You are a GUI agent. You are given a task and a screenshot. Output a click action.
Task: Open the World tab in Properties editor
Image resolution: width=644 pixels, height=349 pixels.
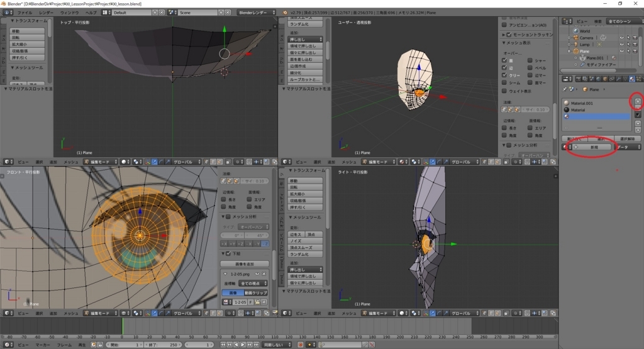pos(599,79)
